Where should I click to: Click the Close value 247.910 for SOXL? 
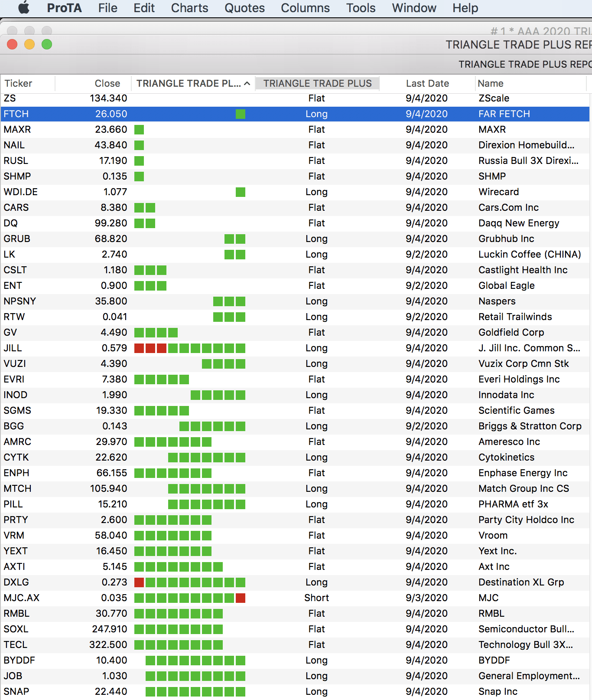pyautogui.click(x=109, y=629)
